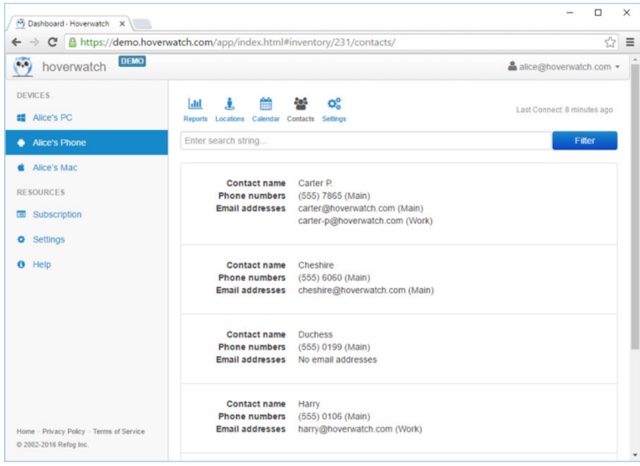Click email 'cheshire@hoverwatch.com (Main)'
Image resolution: width=640 pixels, height=466 pixels.
tap(366, 290)
